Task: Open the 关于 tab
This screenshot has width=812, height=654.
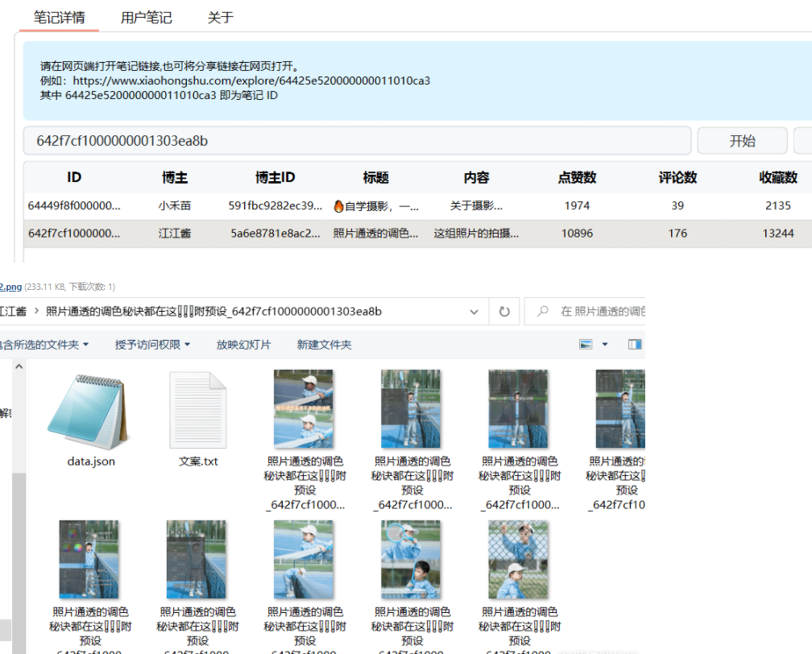Action: coord(219,16)
